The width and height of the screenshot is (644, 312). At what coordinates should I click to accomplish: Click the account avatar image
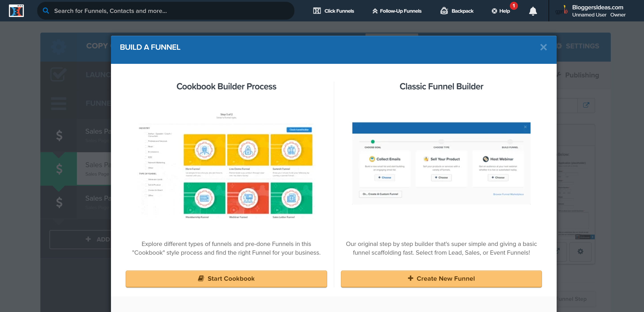(x=562, y=11)
